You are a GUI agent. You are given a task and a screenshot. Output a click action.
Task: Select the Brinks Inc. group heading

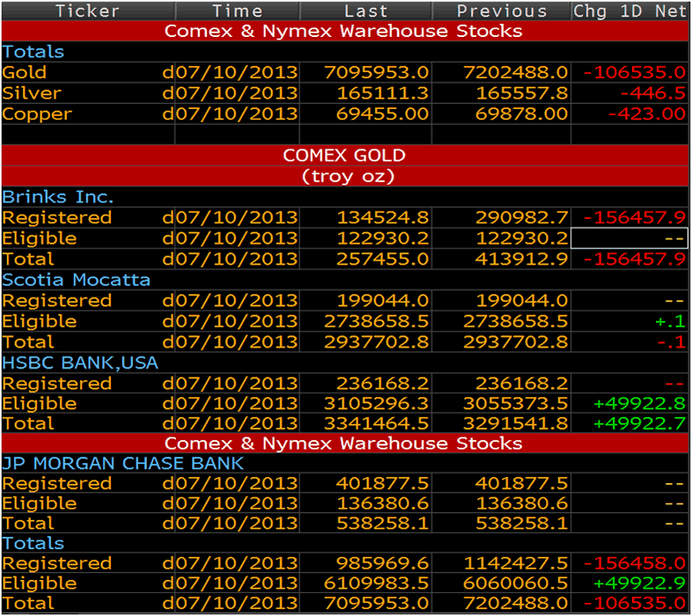point(58,197)
